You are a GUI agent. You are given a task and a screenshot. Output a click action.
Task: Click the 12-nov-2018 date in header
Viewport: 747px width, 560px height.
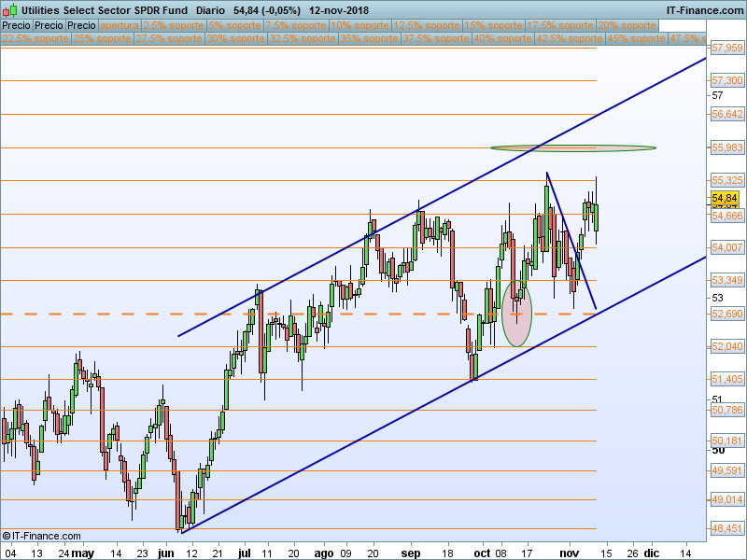coord(339,10)
